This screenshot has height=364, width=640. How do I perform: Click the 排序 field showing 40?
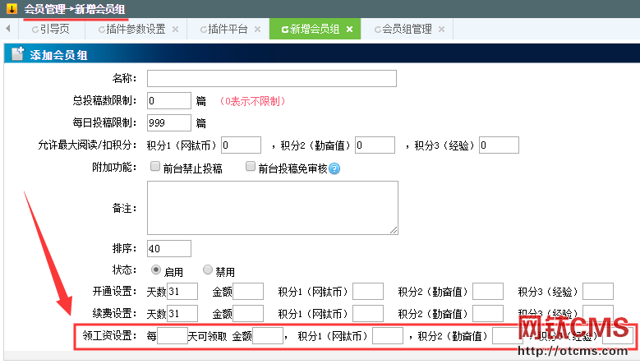tap(169, 248)
